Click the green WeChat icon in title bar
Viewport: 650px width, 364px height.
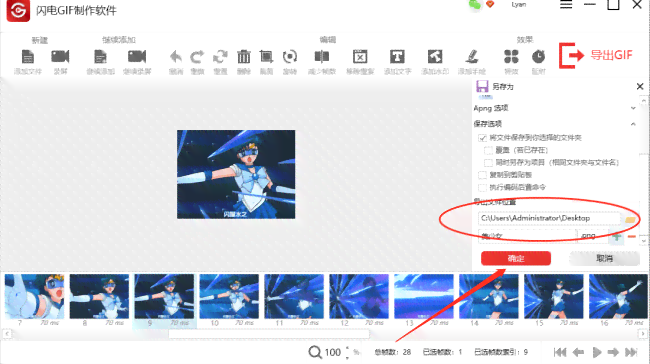475,5
